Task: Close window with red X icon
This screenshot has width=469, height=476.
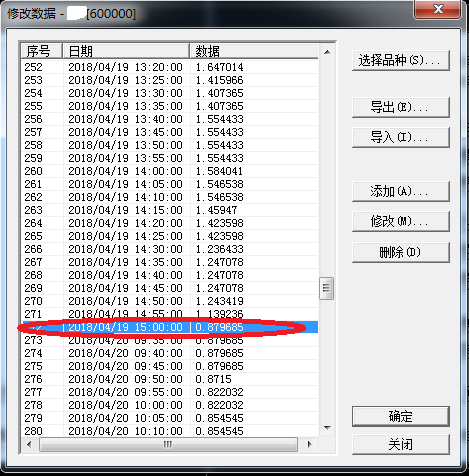Action: tap(438, 9)
